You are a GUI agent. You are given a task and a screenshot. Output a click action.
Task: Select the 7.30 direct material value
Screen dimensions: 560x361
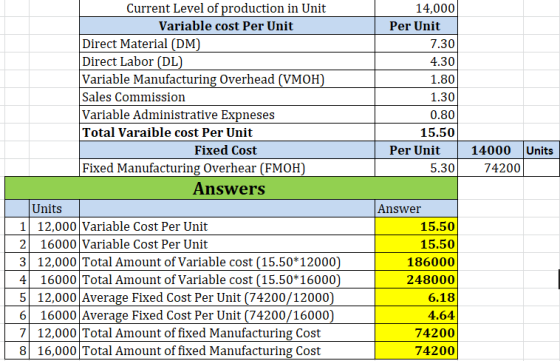coord(416,44)
